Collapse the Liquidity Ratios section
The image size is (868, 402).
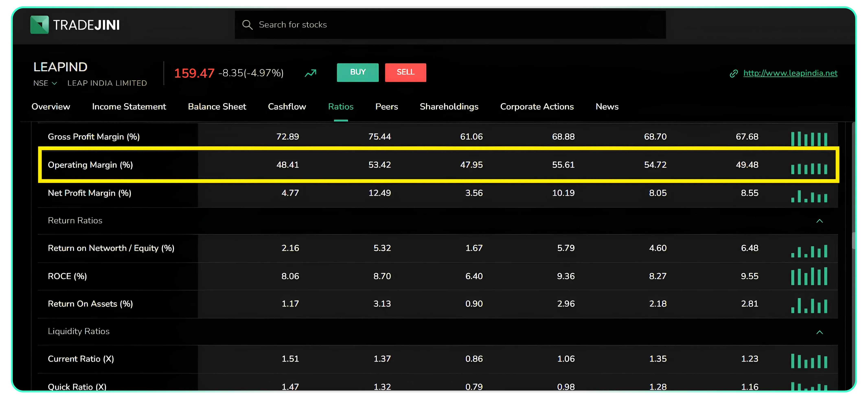(x=820, y=332)
